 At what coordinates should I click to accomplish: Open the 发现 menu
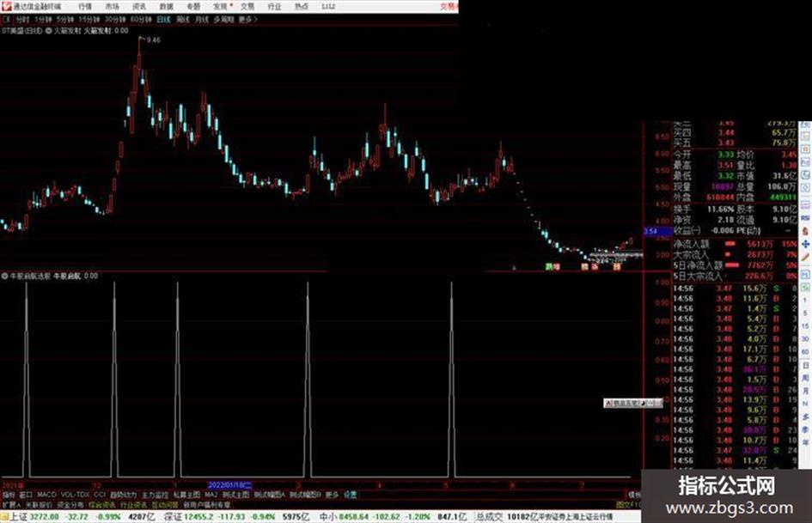(x=221, y=6)
